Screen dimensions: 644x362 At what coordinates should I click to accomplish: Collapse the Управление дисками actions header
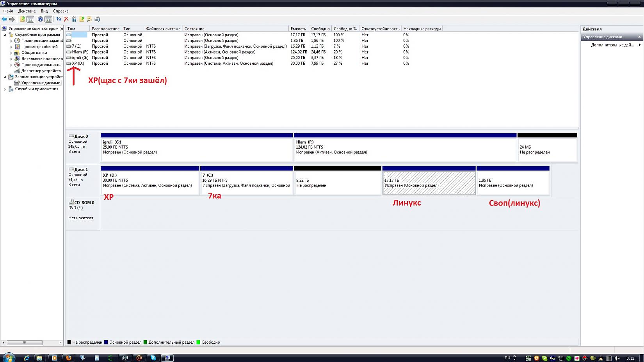612,37
